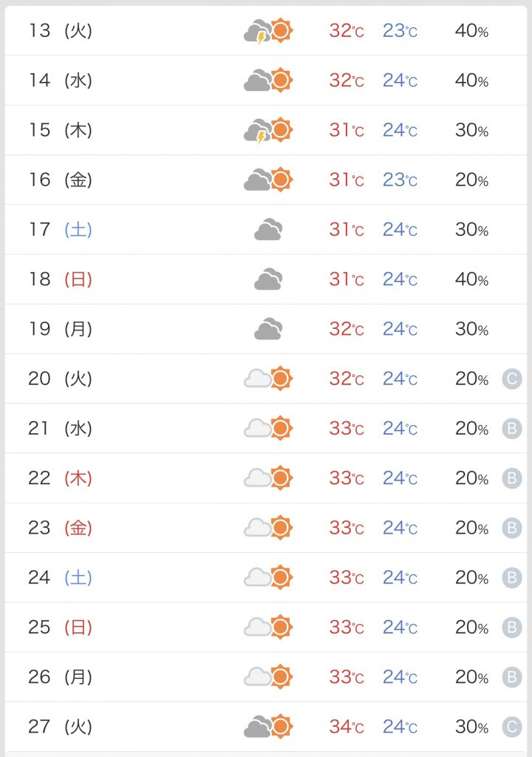Click the partly sunny icon for 16 (金)
Screen dimensions: 532x757
tap(268, 180)
